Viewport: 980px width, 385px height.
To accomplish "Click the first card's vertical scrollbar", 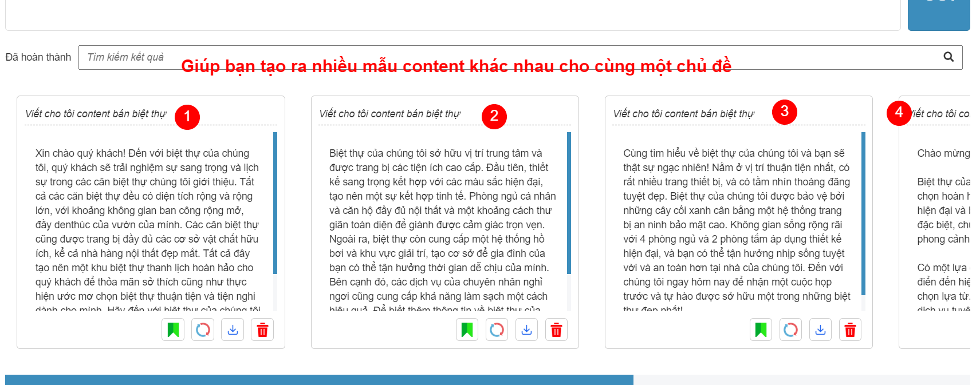I will pyautogui.click(x=275, y=203).
